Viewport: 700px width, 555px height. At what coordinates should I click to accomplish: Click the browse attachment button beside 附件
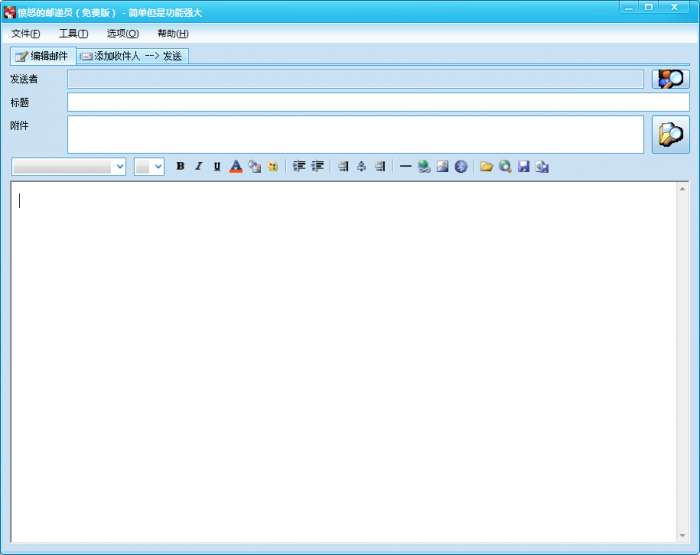pos(670,134)
